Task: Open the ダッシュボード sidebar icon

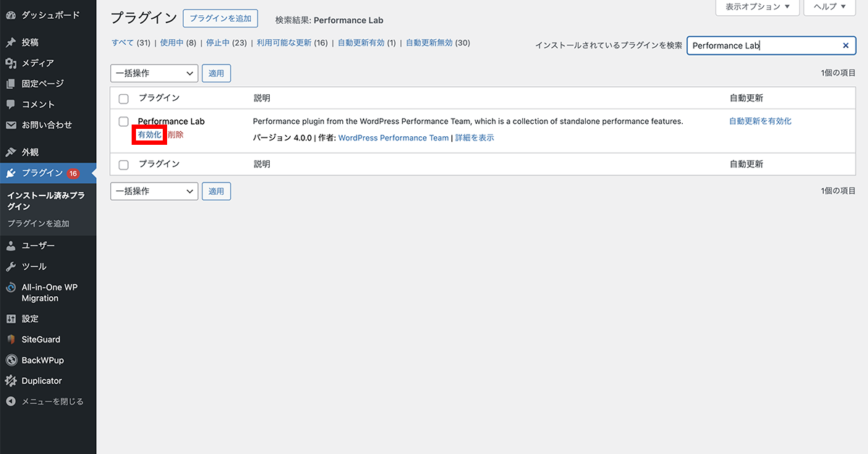Action: pyautogui.click(x=11, y=14)
